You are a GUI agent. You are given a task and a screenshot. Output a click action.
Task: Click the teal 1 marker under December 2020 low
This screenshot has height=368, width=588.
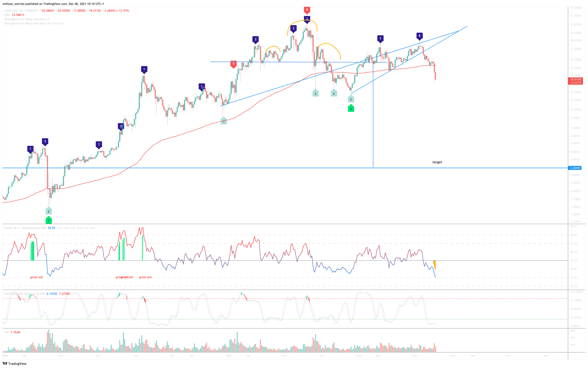(224, 121)
